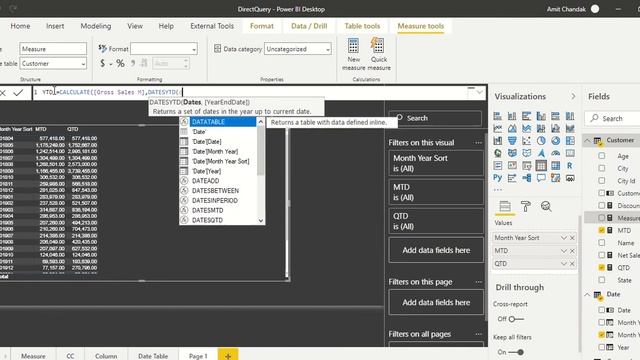
Task: Open Month Year Sort value dropdown arrow
Action: [563, 238]
